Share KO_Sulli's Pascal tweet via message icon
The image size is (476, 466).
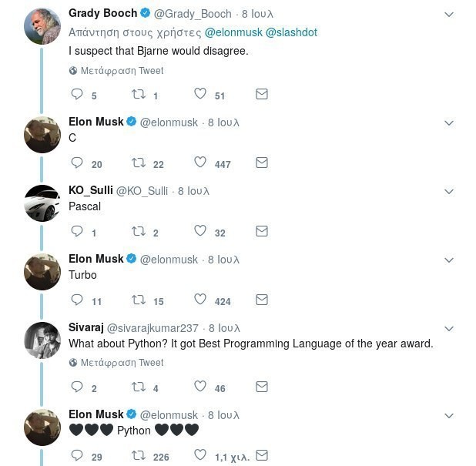262,232
